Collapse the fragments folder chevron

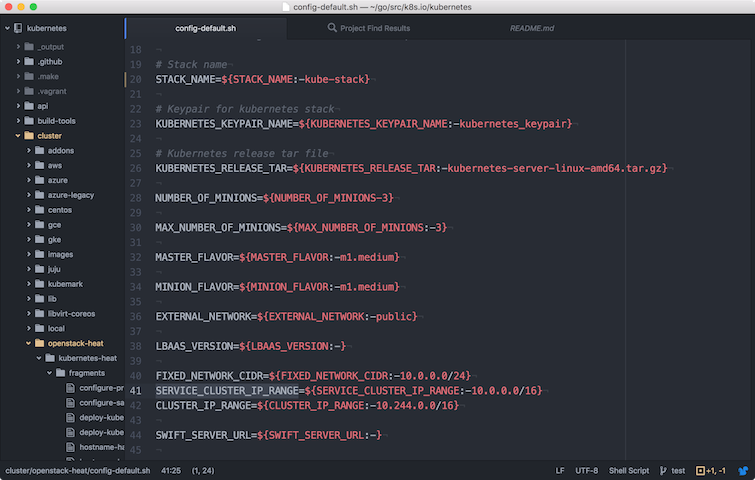click(49, 373)
